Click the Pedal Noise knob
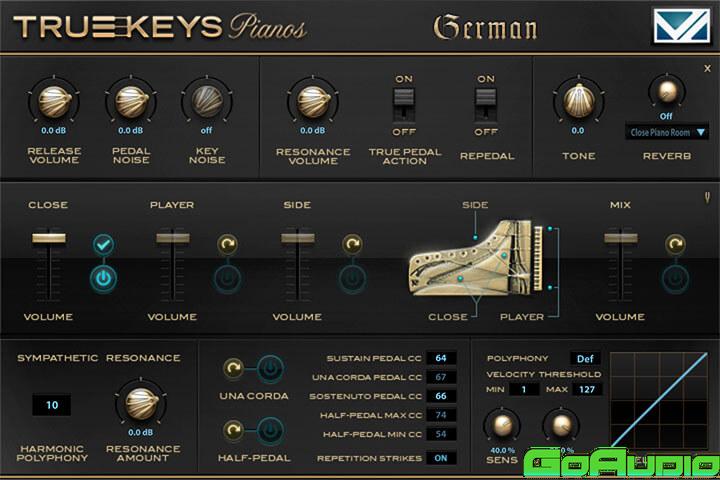720x480 pixels. (x=131, y=102)
